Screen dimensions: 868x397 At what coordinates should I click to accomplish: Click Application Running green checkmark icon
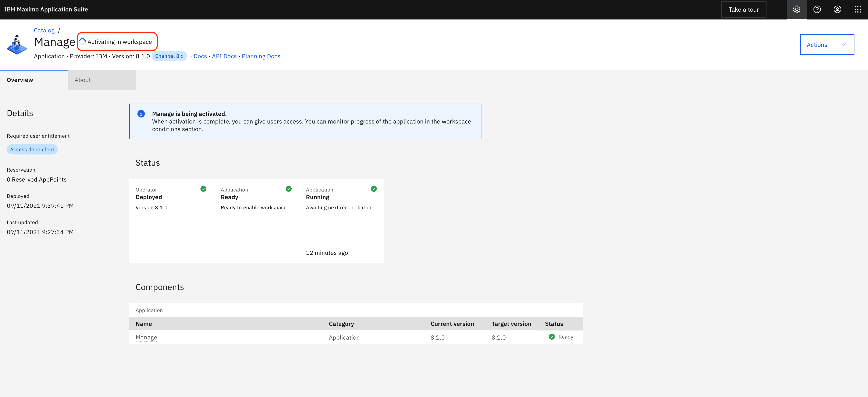[x=374, y=189]
